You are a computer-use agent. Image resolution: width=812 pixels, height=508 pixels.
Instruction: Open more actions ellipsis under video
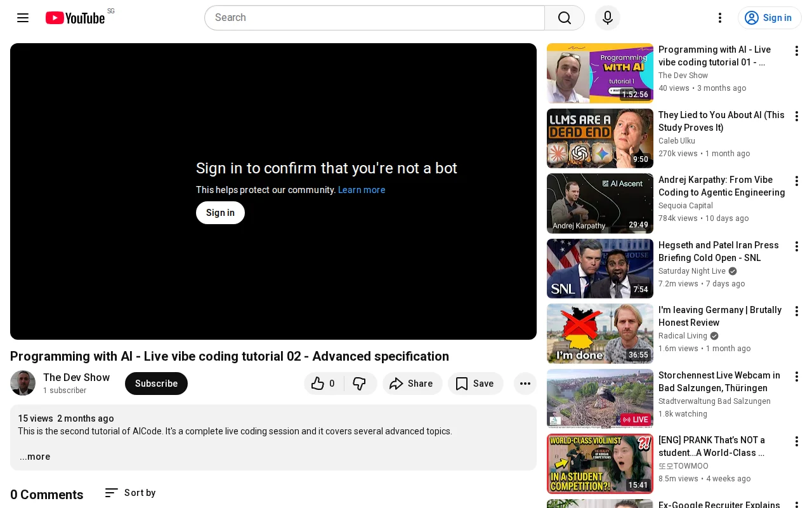[x=525, y=384]
